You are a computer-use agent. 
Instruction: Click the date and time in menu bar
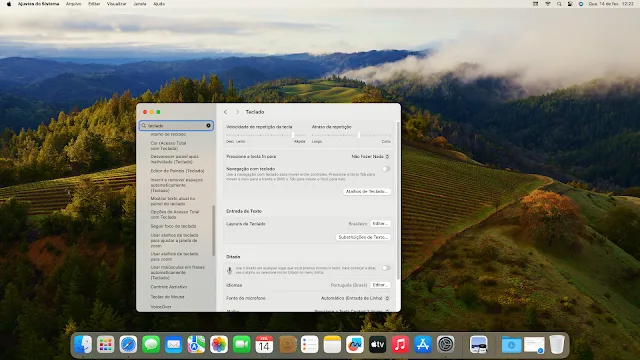click(x=611, y=4)
